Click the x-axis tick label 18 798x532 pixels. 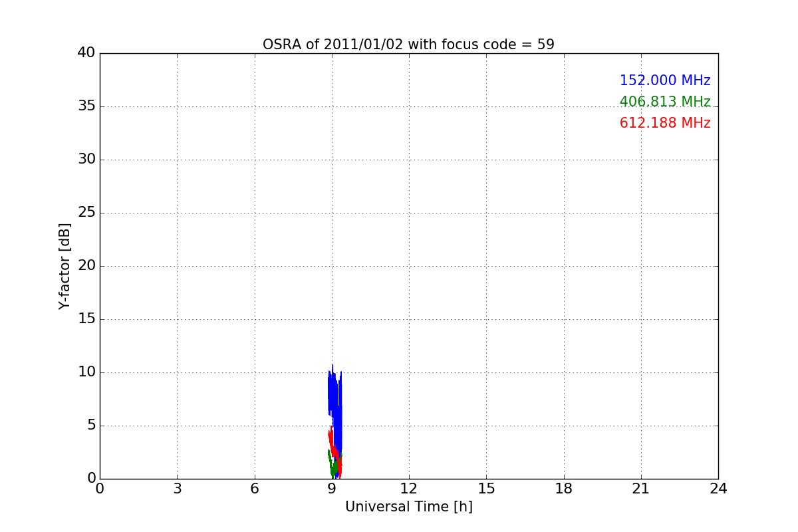(564, 489)
